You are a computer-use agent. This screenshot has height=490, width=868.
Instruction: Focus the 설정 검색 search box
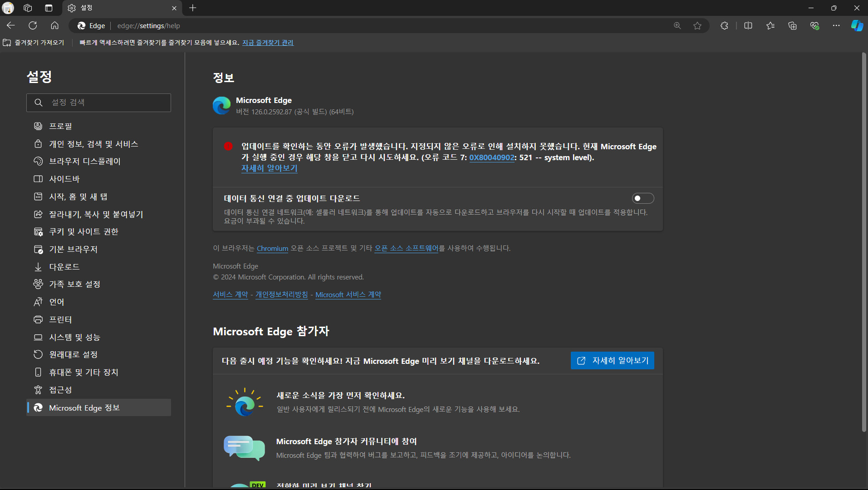pos(98,103)
